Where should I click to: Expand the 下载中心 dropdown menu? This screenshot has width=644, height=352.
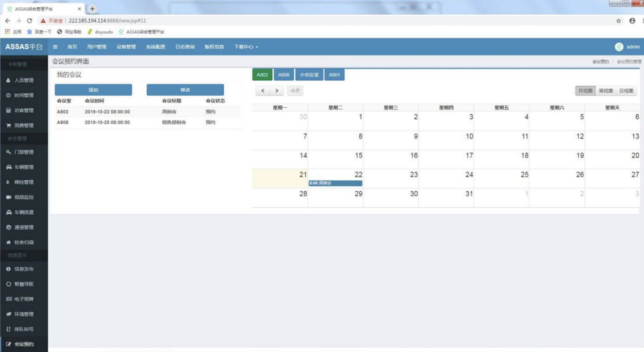(x=246, y=47)
